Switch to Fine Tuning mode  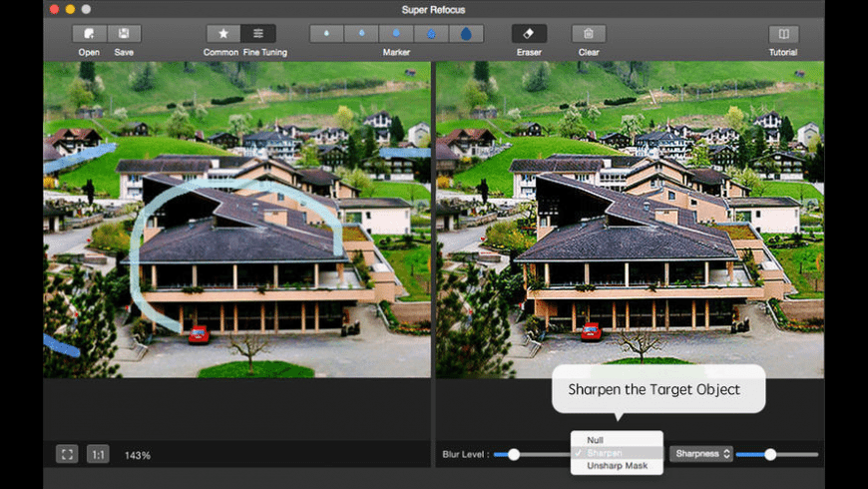tap(258, 34)
